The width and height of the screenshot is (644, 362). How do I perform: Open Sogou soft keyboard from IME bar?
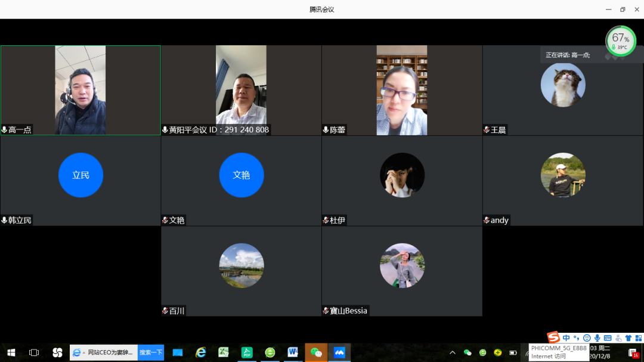[x=608, y=338]
